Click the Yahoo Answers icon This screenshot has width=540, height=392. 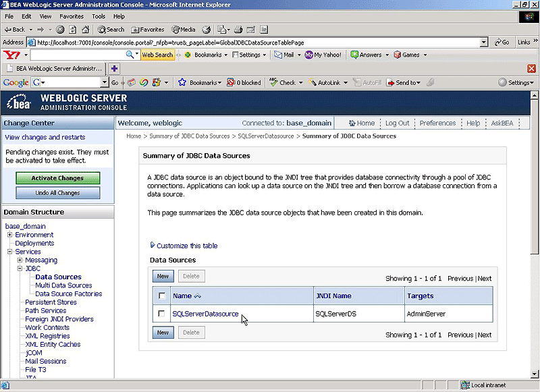(x=354, y=55)
